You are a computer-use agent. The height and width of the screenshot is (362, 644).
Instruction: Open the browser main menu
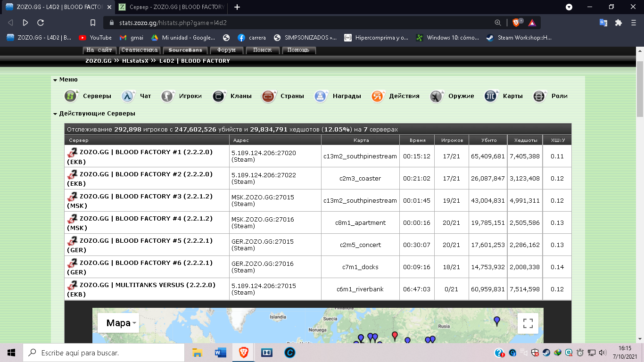[634, 23]
